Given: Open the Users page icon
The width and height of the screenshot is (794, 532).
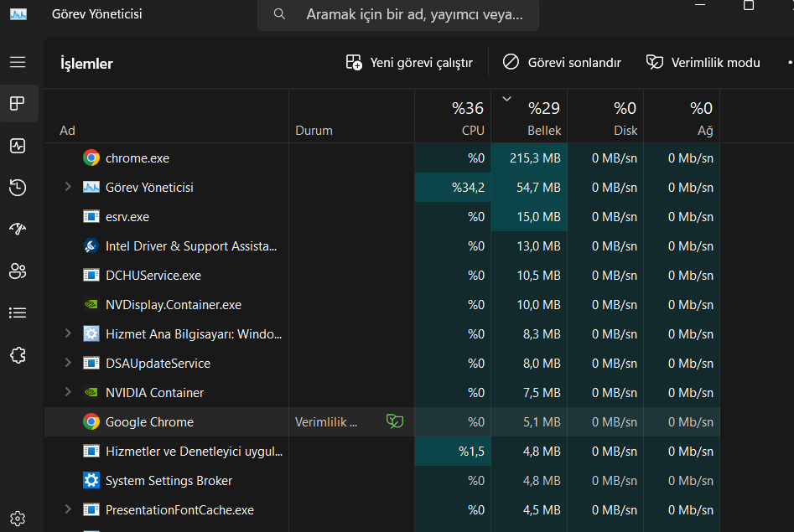Looking at the screenshot, I should [18, 271].
